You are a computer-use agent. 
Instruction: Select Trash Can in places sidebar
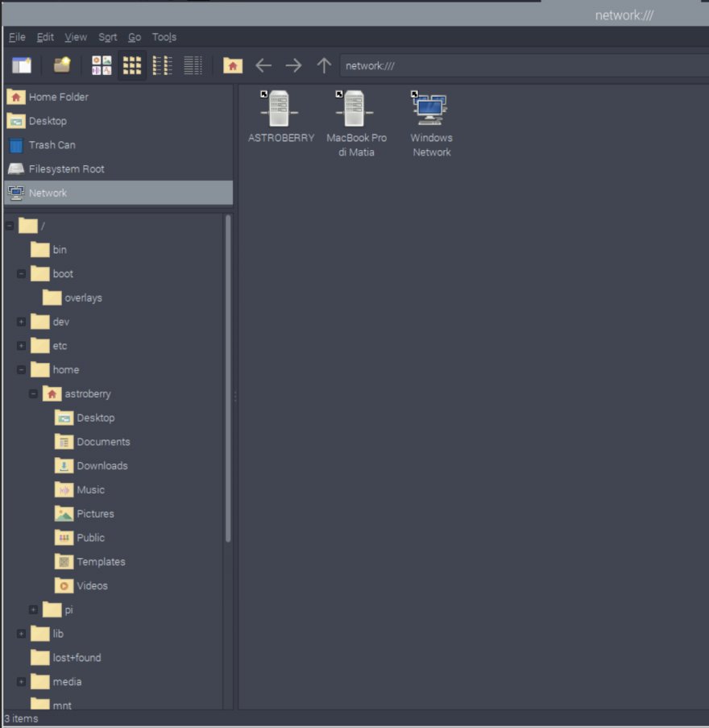(52, 145)
